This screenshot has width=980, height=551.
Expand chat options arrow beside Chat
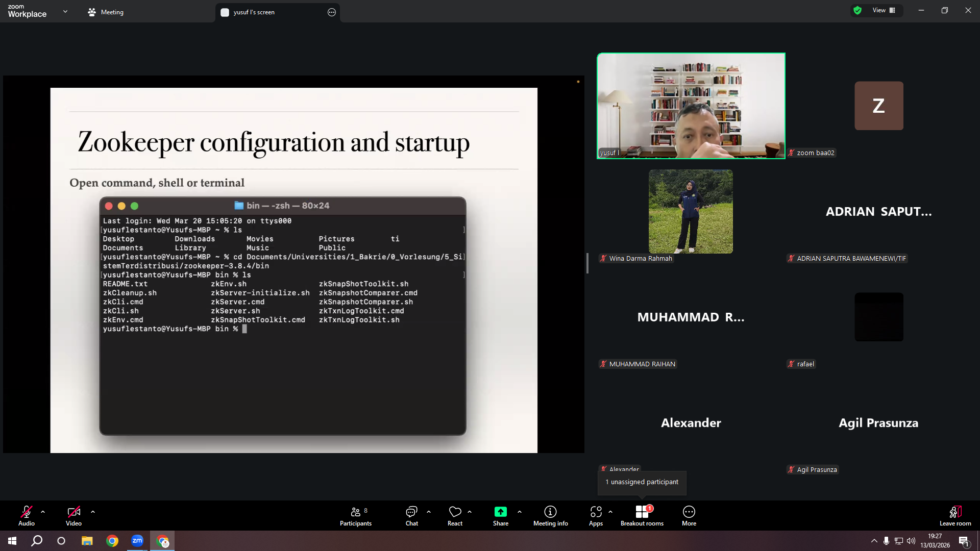(x=429, y=512)
